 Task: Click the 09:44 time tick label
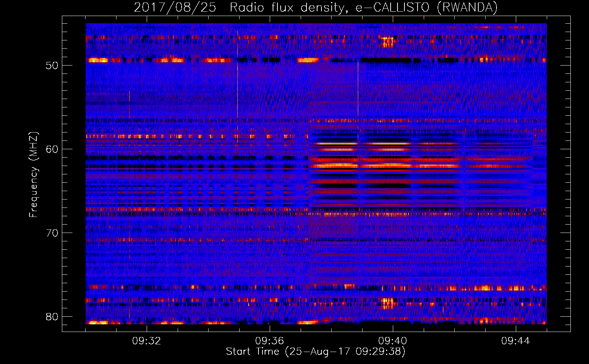click(516, 341)
